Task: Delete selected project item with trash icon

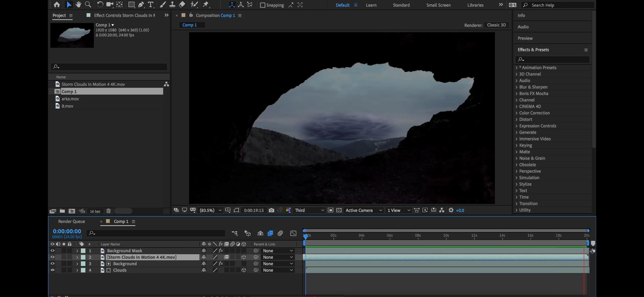Action: (x=108, y=211)
